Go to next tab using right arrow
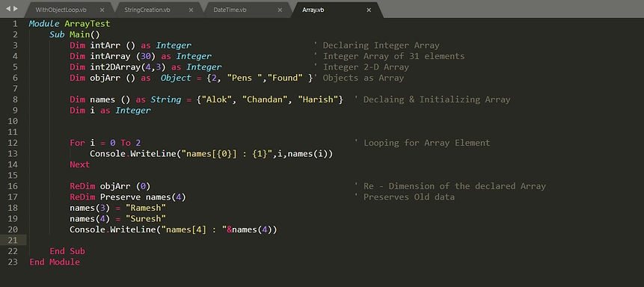Viewport: 644px width, 287px height. coord(15,9)
